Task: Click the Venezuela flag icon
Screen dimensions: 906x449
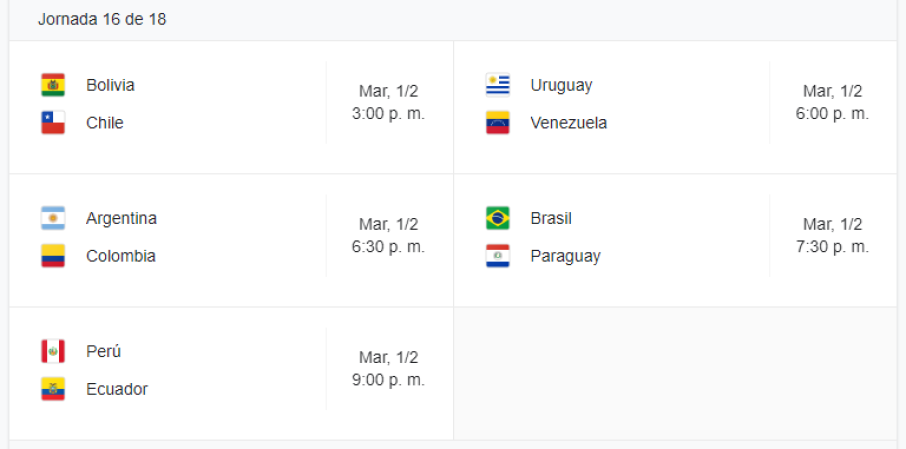Action: click(497, 123)
